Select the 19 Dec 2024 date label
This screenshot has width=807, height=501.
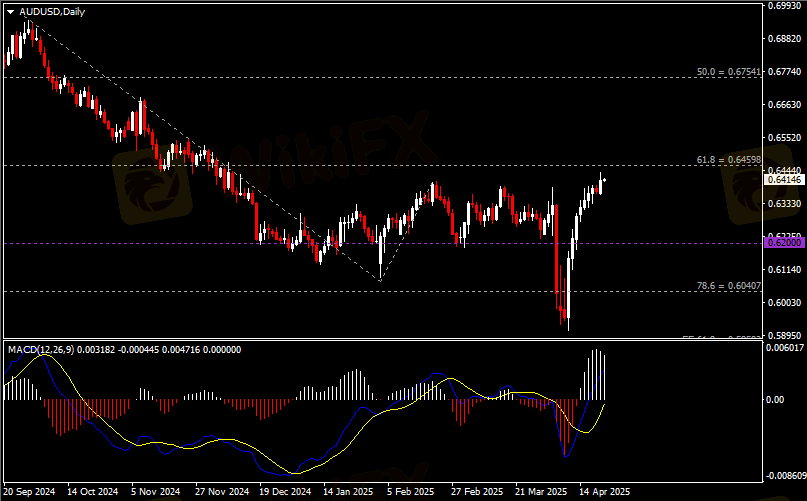tap(286, 492)
